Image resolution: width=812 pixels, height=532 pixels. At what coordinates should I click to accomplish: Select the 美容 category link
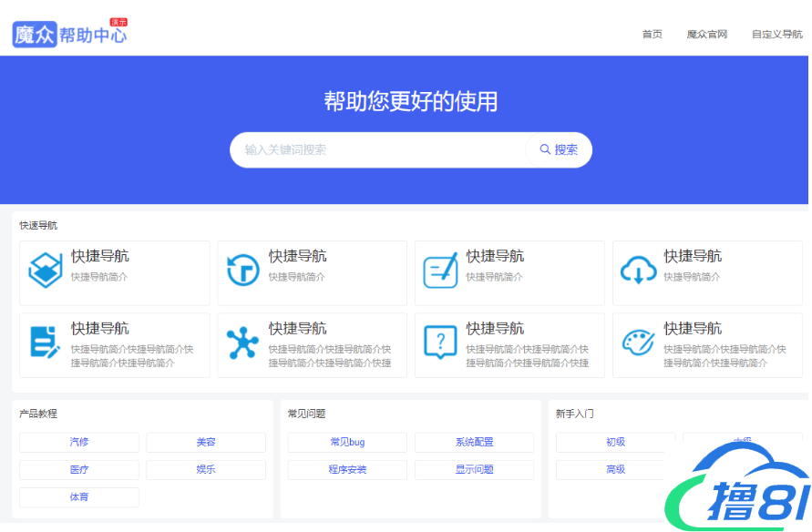click(206, 443)
